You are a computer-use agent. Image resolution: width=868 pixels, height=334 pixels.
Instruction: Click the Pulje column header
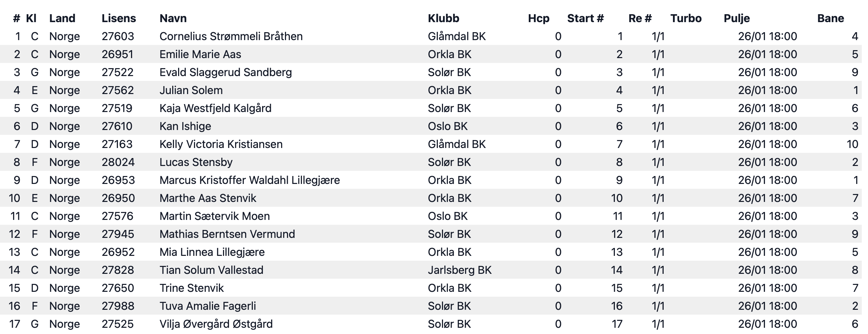pyautogui.click(x=737, y=18)
